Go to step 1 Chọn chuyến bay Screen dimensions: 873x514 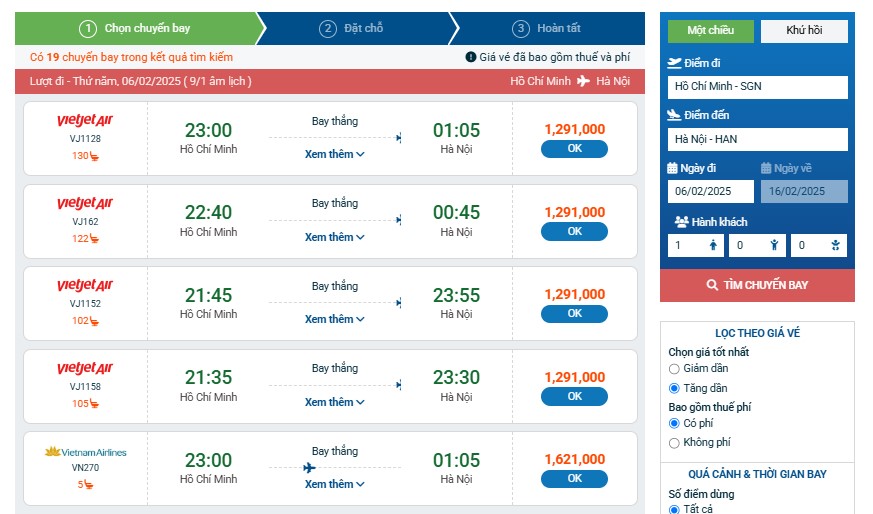click(x=136, y=28)
